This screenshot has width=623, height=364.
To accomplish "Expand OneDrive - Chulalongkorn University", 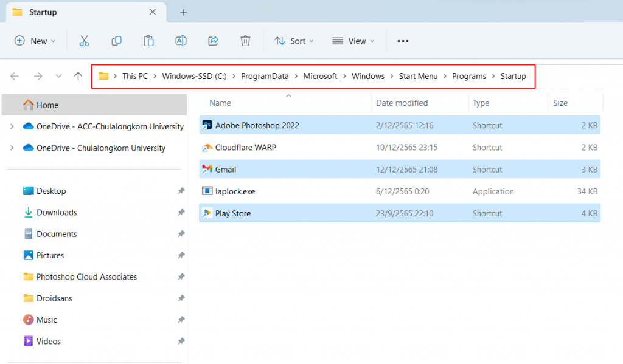I will pos(12,148).
